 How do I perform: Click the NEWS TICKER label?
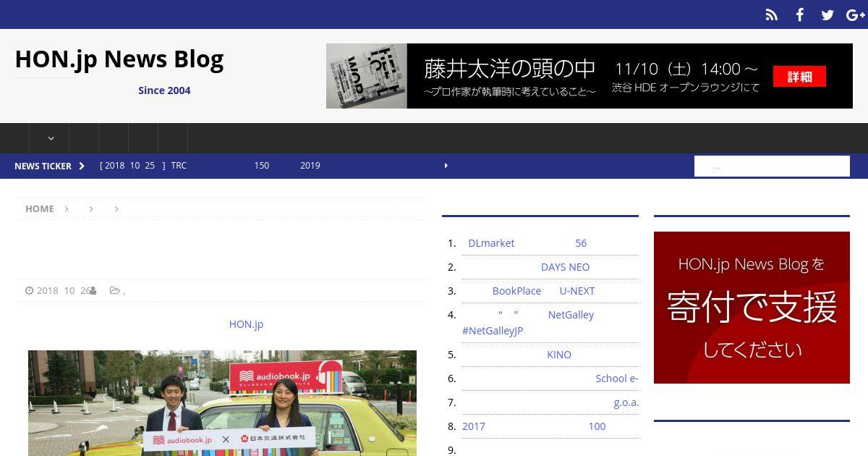click(43, 166)
